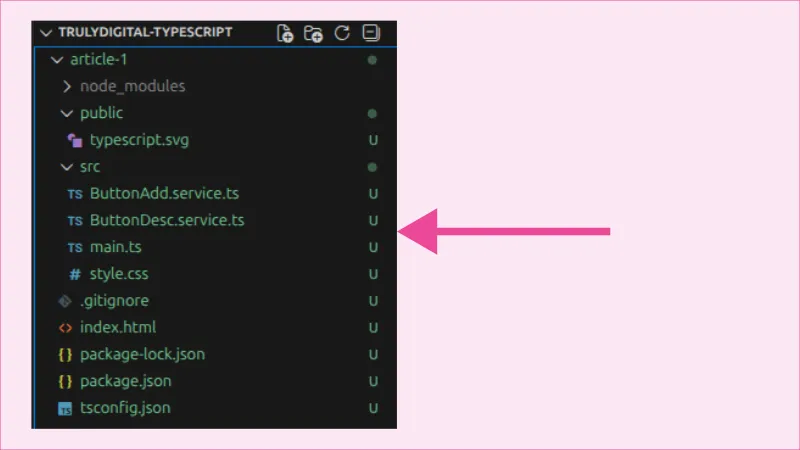Click the .gitignore git icon

point(65,300)
